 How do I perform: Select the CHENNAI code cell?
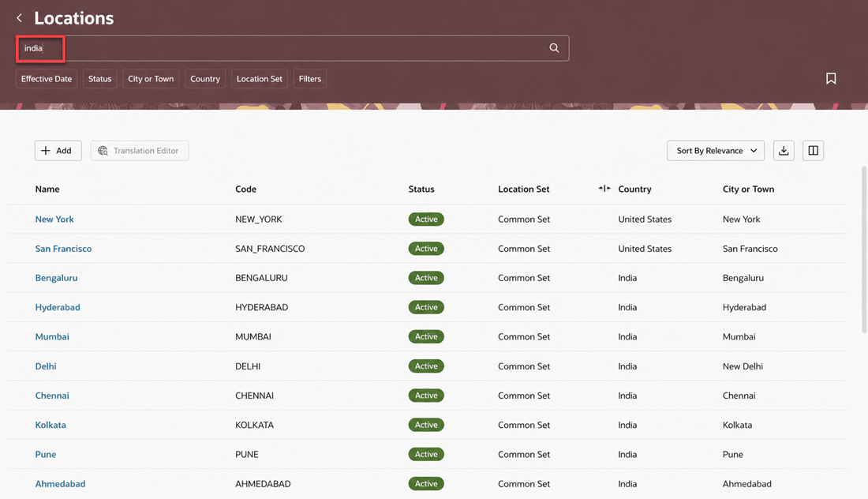tap(254, 396)
